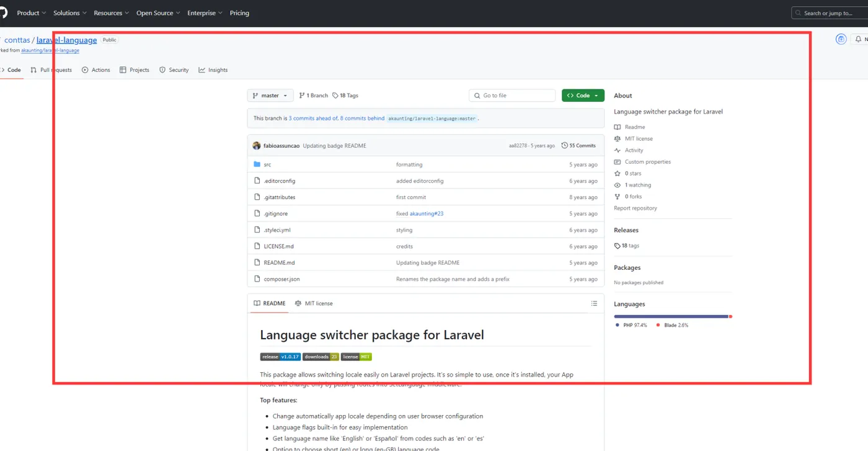Expand the Open Source menu
868x451 pixels.
click(x=158, y=13)
